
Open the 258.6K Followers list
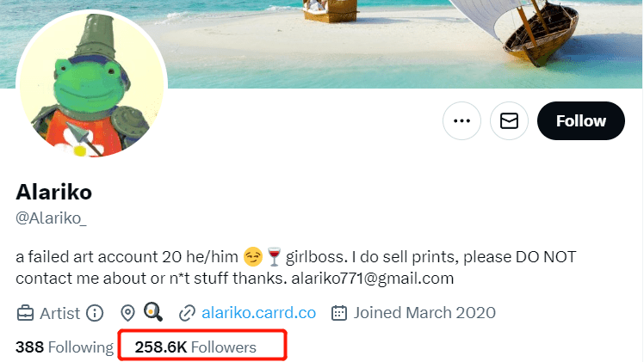195,347
